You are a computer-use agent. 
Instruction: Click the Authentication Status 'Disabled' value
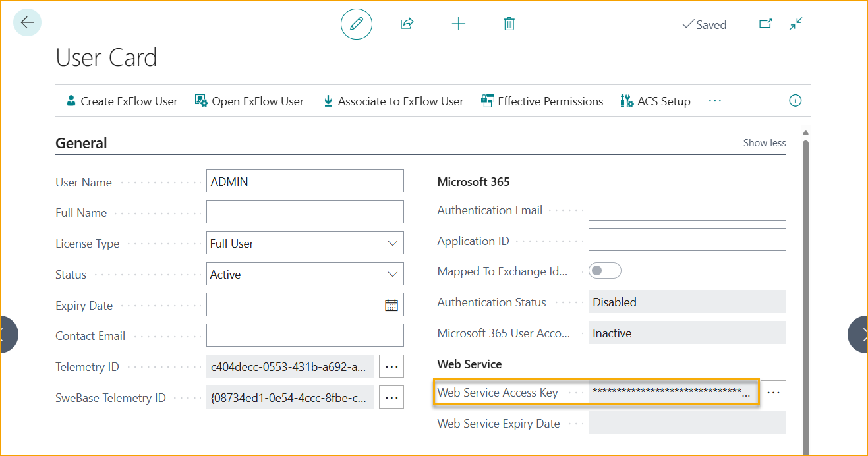coord(687,302)
